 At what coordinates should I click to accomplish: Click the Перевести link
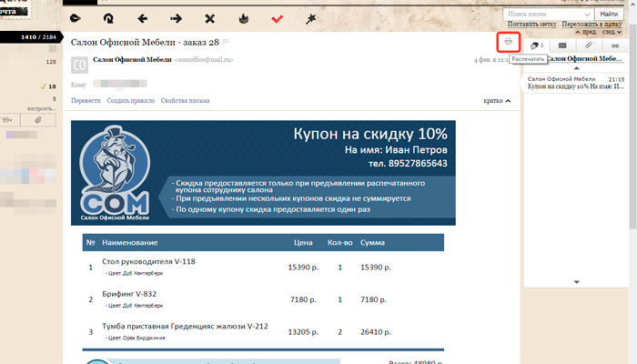tap(86, 101)
